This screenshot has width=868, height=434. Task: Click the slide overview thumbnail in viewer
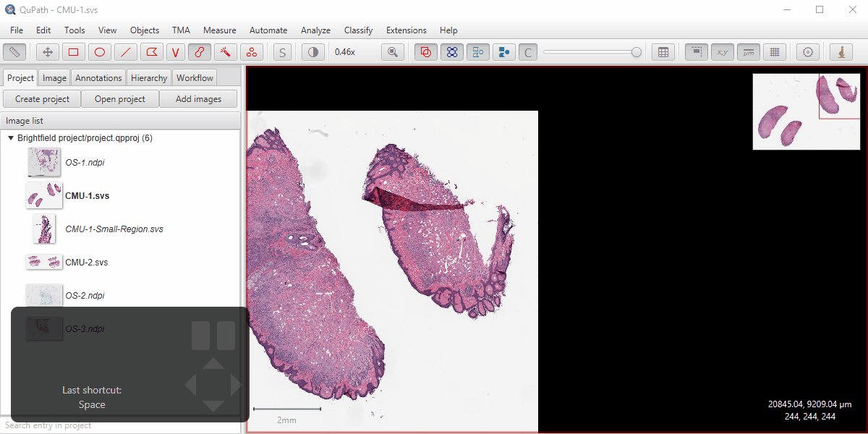click(807, 111)
